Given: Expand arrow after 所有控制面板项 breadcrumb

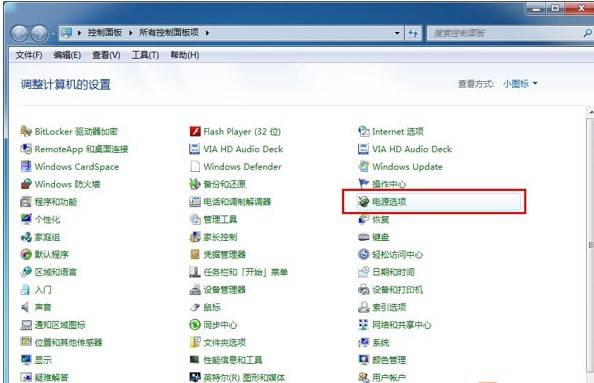Looking at the screenshot, I should (208, 33).
